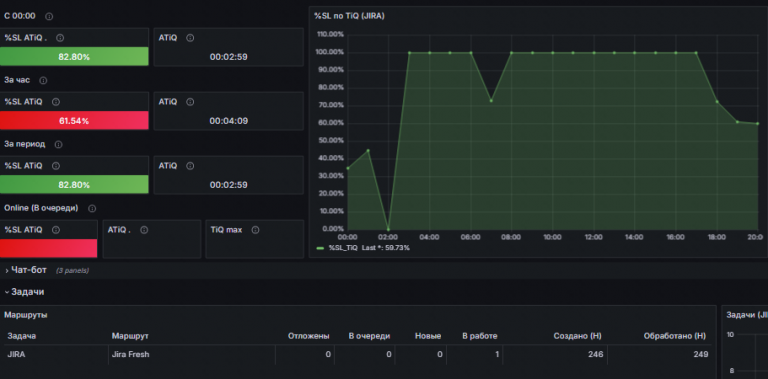Screen dimensions: 768x379
Task: Click info icon next to TiQ max
Action: [255, 230]
